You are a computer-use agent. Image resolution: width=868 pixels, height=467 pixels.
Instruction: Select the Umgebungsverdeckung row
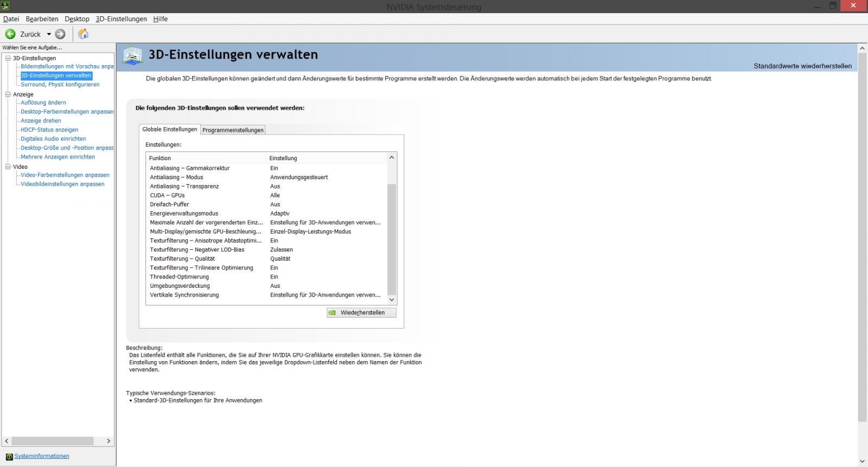tap(267, 286)
